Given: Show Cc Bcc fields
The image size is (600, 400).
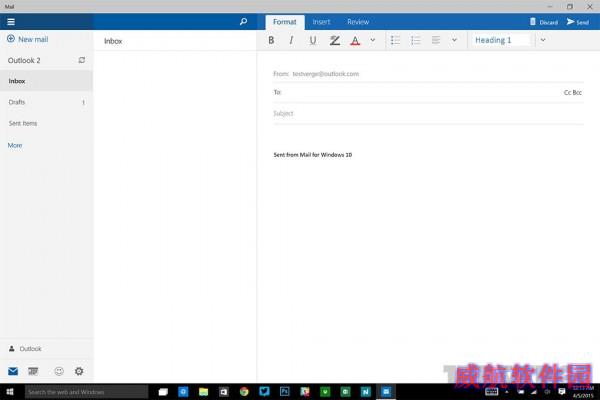Looking at the screenshot, I should pyautogui.click(x=573, y=92).
